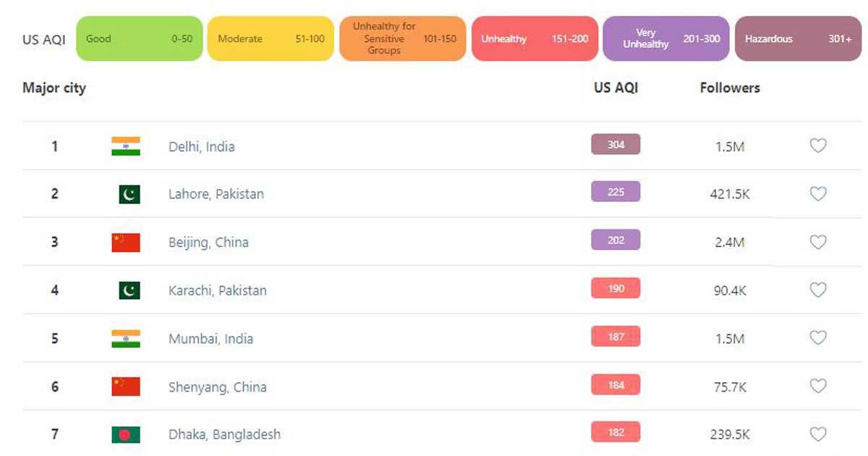Click the 304 AQI badge for Delhi
The width and height of the screenshot is (868, 456).
pos(616,145)
